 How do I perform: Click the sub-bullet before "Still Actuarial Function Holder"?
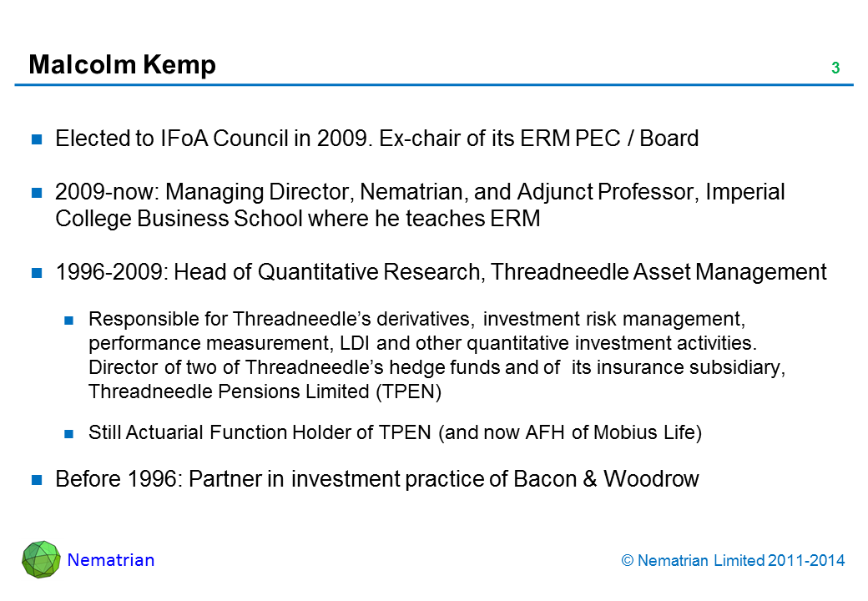71,433
